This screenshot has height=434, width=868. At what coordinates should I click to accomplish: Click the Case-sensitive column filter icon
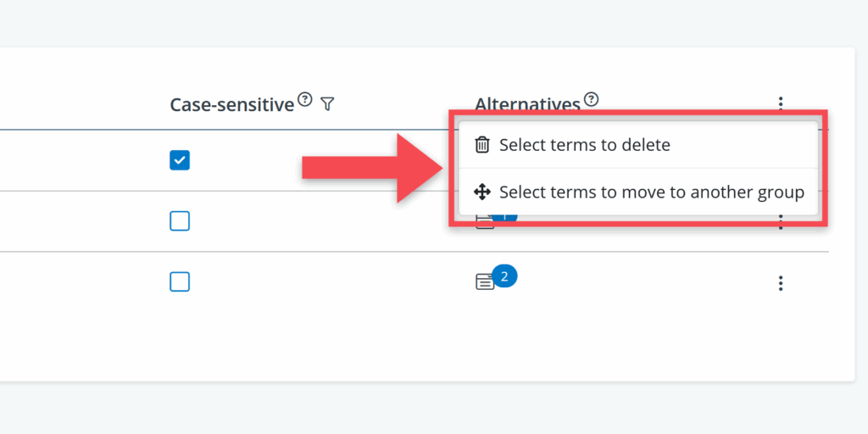(328, 104)
